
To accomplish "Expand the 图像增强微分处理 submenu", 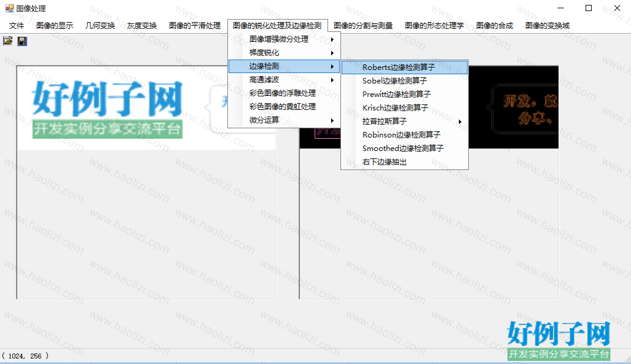I will pos(284,39).
